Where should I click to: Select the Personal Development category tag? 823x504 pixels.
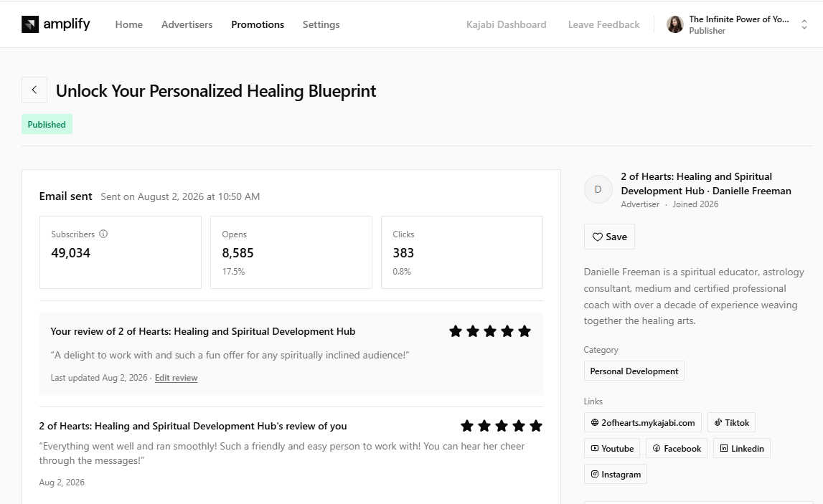pyautogui.click(x=634, y=371)
